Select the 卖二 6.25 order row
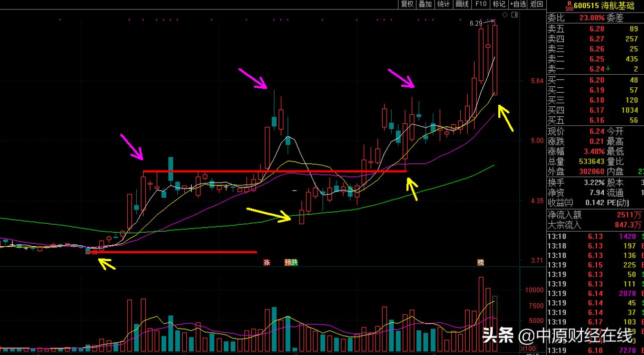Viewport: 644px width, 355px height. [595, 59]
